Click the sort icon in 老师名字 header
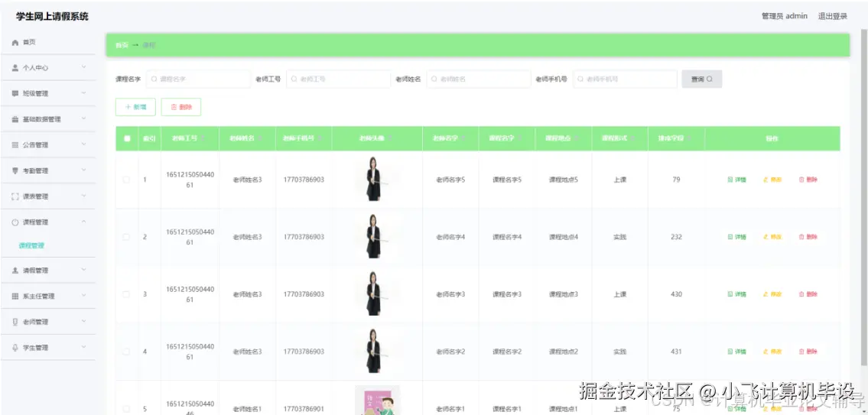The height and width of the screenshot is (415, 868). click(464, 138)
